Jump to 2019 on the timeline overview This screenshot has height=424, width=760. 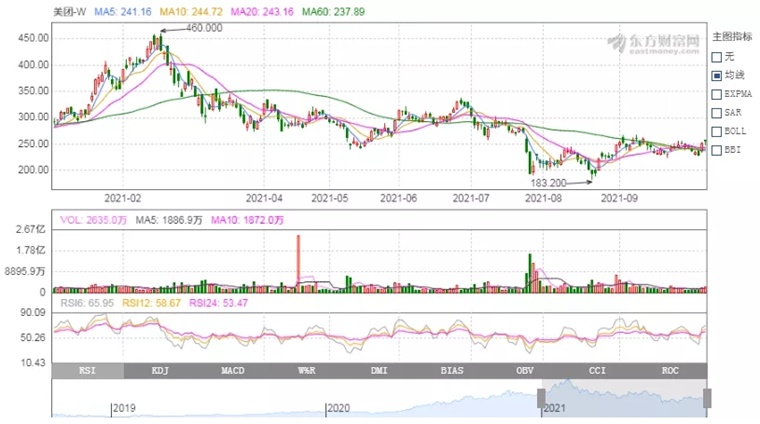click(x=123, y=408)
